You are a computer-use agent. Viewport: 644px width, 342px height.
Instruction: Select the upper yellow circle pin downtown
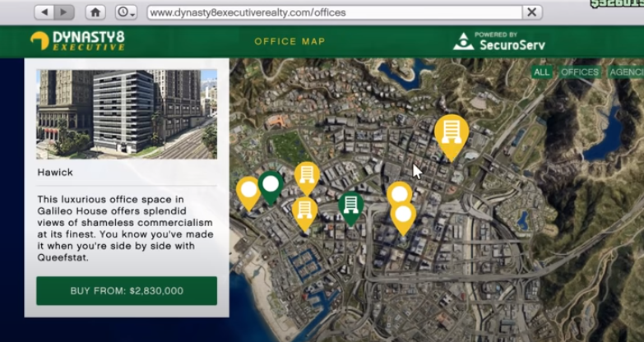point(399,193)
